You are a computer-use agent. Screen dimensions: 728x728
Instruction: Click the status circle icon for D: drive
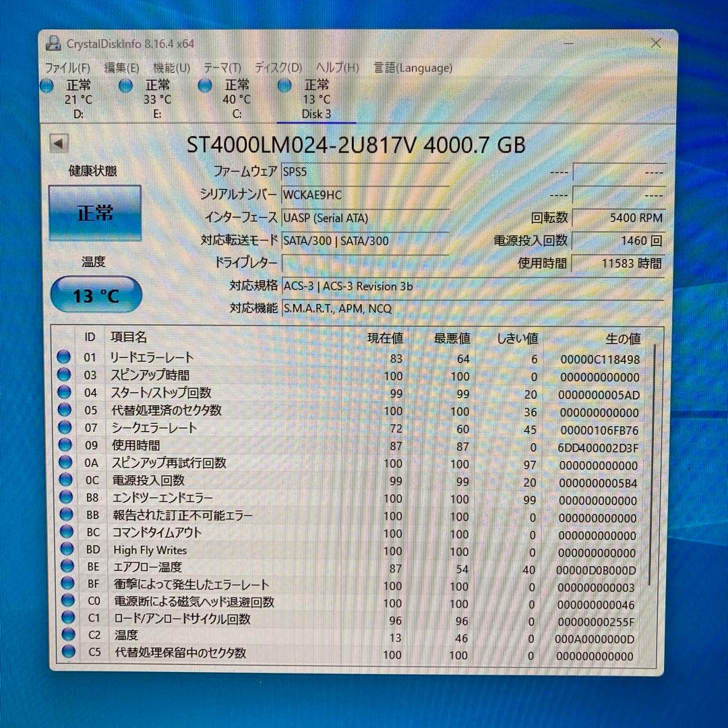(47, 86)
